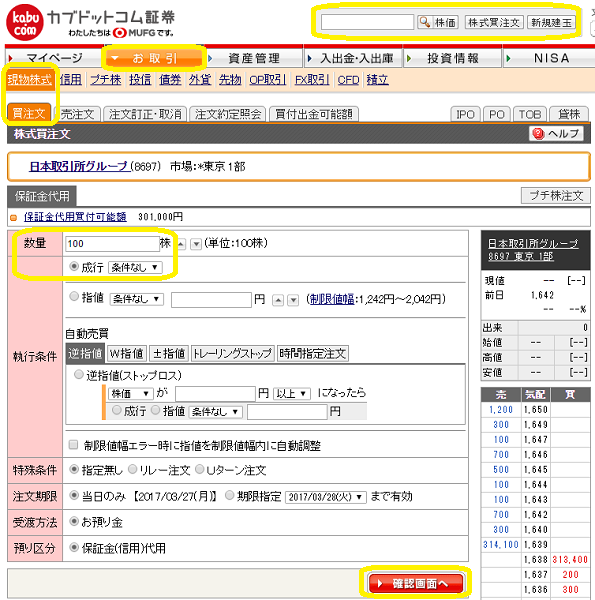This screenshot has height=600, width=595.
Task: Open 条件なし dropdown next to 成行
Action: tap(135, 267)
